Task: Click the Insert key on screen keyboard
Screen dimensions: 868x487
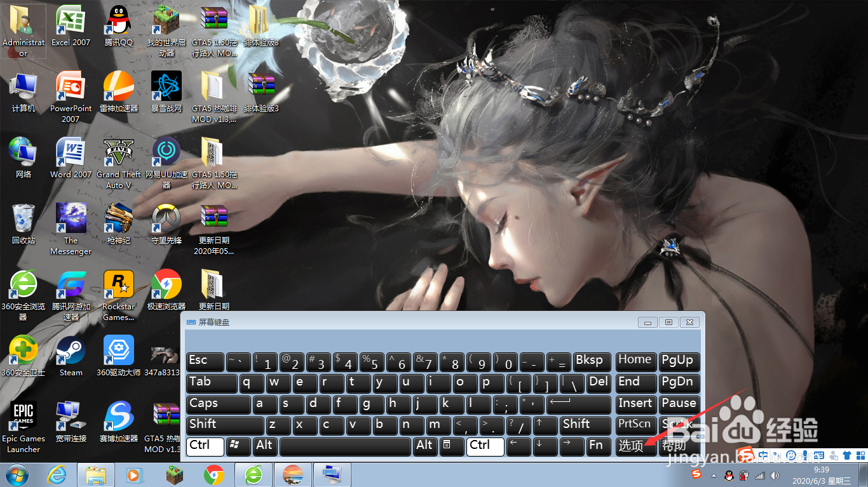Action: point(635,404)
